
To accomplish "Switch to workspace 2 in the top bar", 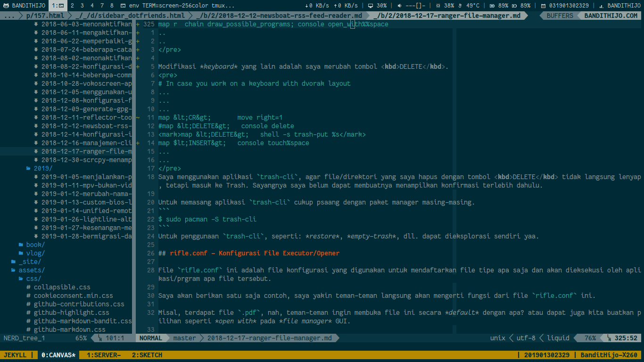I will click(x=72, y=6).
